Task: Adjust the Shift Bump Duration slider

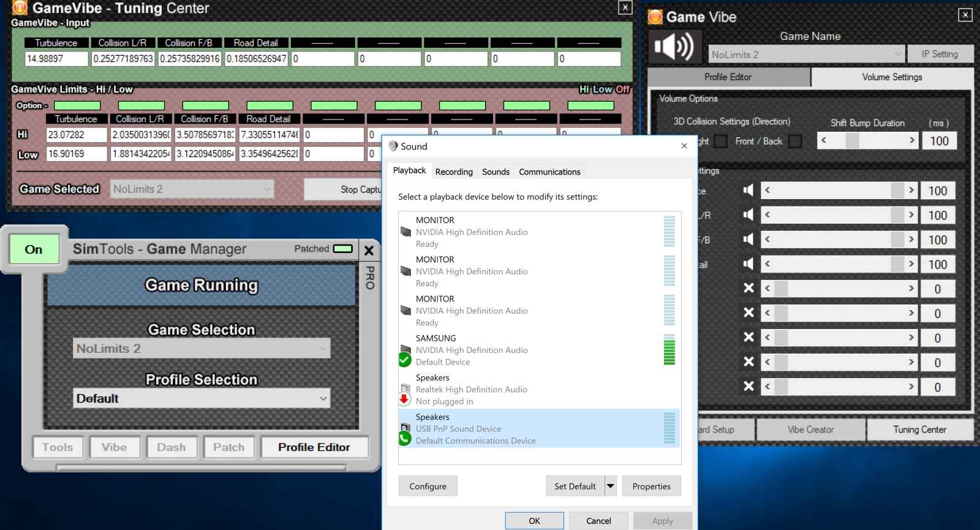Action: (868, 140)
